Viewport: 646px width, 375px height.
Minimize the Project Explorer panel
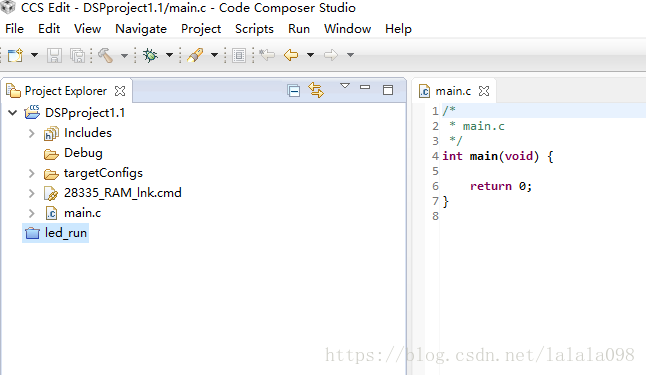[x=365, y=87]
